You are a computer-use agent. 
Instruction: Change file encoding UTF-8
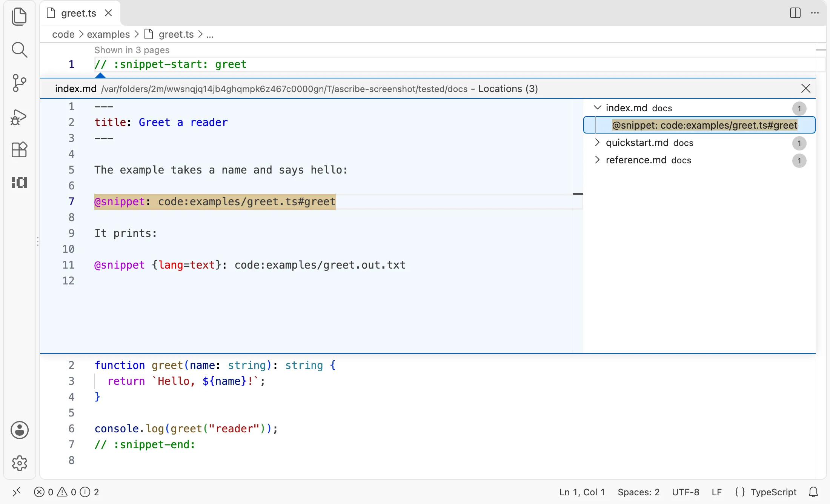(x=686, y=492)
